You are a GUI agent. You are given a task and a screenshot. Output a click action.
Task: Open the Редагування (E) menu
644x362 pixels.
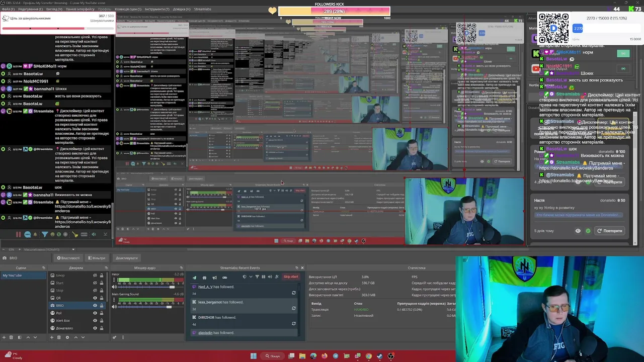tap(31, 9)
